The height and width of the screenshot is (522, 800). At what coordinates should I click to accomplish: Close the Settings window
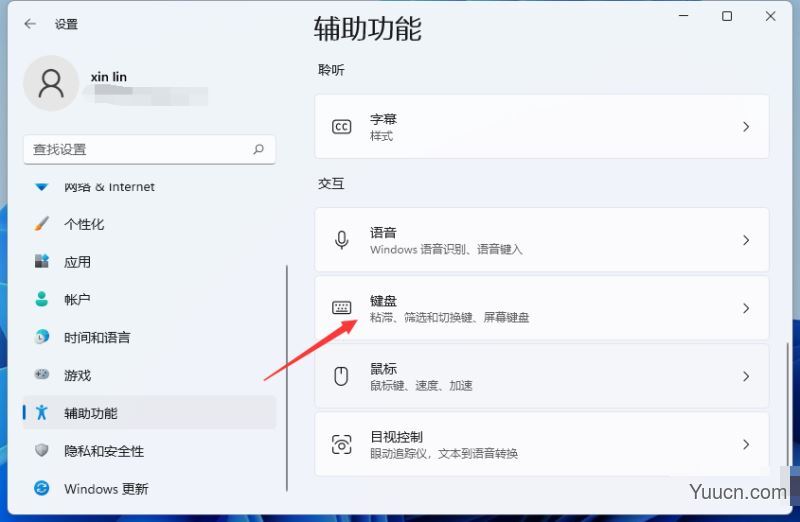770,16
